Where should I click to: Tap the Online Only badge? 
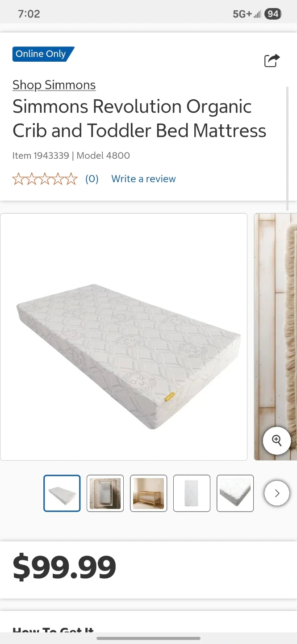[43, 54]
